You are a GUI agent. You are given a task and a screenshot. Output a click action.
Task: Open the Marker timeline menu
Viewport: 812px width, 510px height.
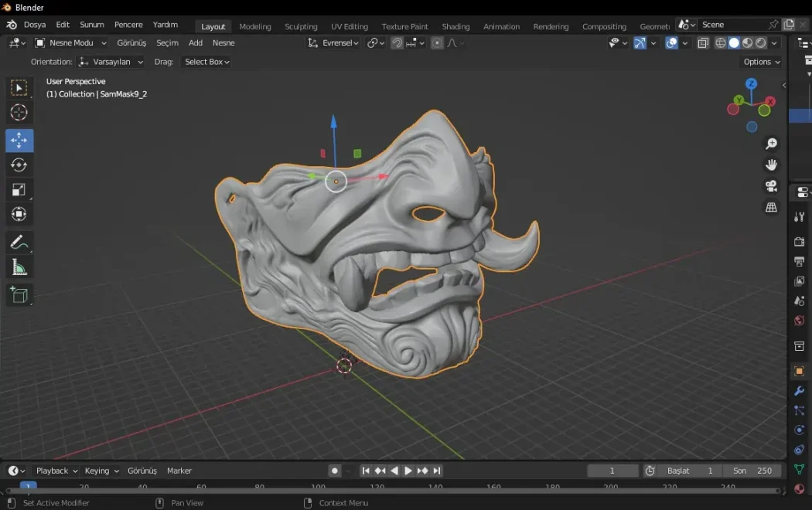(x=179, y=471)
